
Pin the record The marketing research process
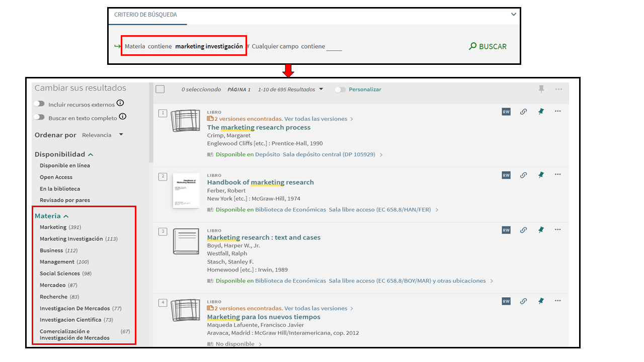click(x=541, y=112)
